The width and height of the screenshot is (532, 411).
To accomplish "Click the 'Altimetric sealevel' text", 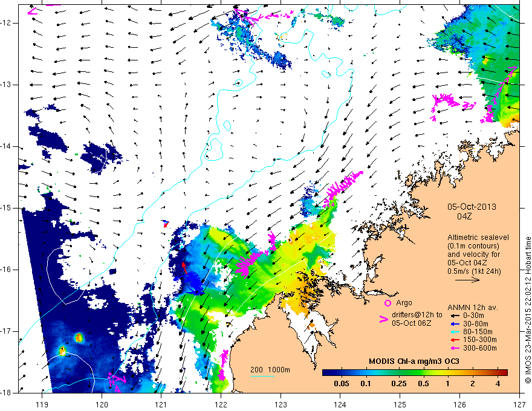I will 478,238.
